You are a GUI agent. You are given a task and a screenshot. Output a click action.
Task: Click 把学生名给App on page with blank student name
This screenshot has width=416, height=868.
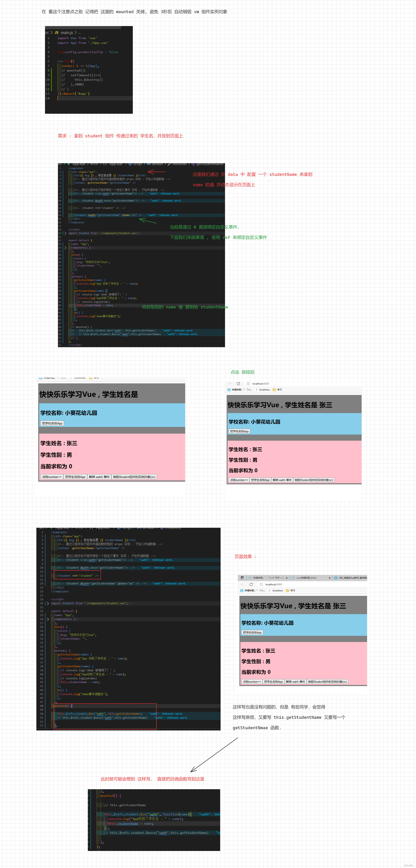click(x=75, y=477)
